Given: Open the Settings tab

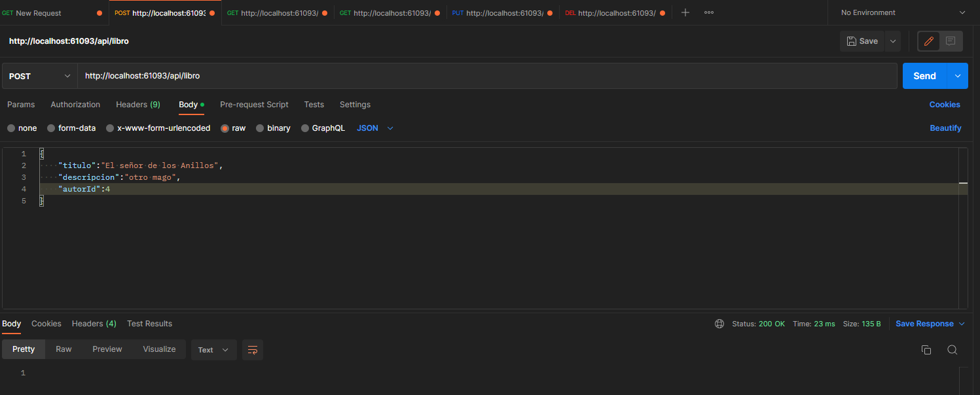Looking at the screenshot, I should point(355,105).
